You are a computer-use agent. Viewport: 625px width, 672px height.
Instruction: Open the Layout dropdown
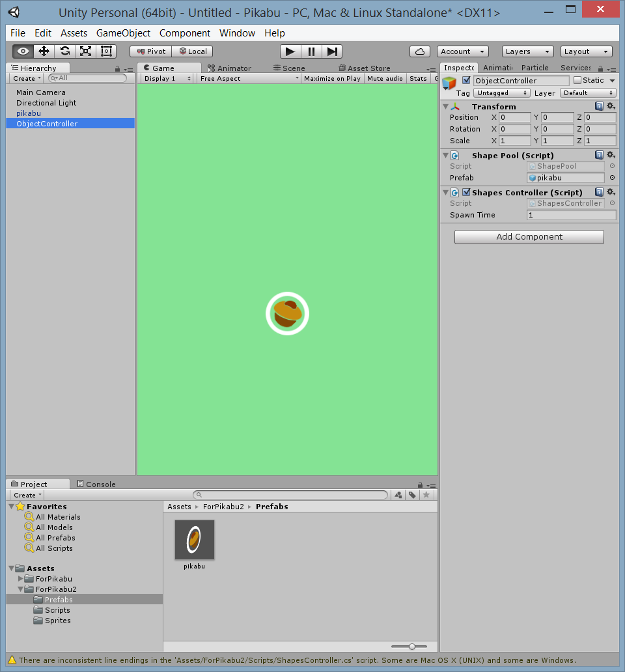point(586,51)
